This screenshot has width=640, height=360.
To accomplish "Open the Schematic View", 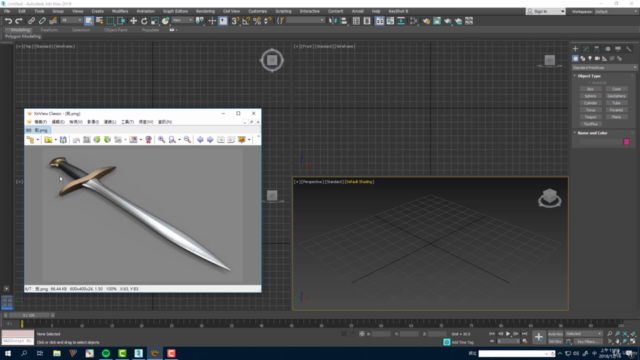I will 401,21.
